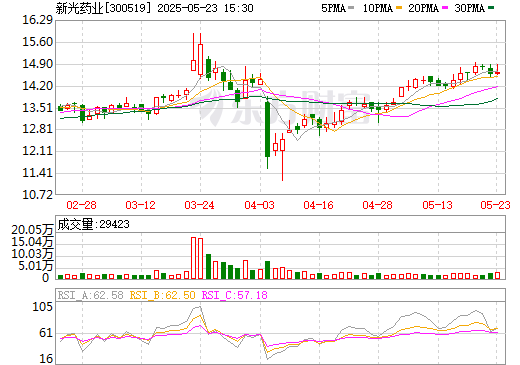The image size is (520, 365).
Task: Click the chart title 新光药业[300519]
Action: click(x=103, y=8)
